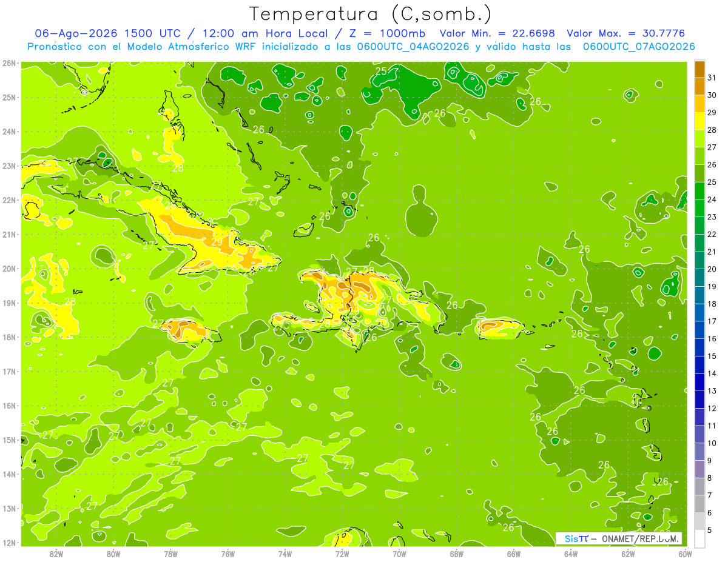Click the 22N latitude axis label
The height and width of the screenshot is (562, 728).
tap(9, 200)
